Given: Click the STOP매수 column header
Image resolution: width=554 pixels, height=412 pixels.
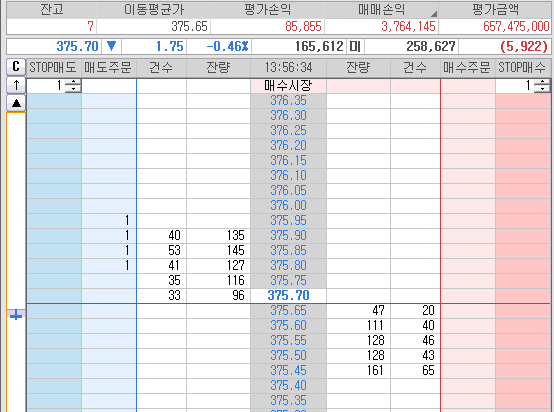Looking at the screenshot, I should click(x=523, y=67).
